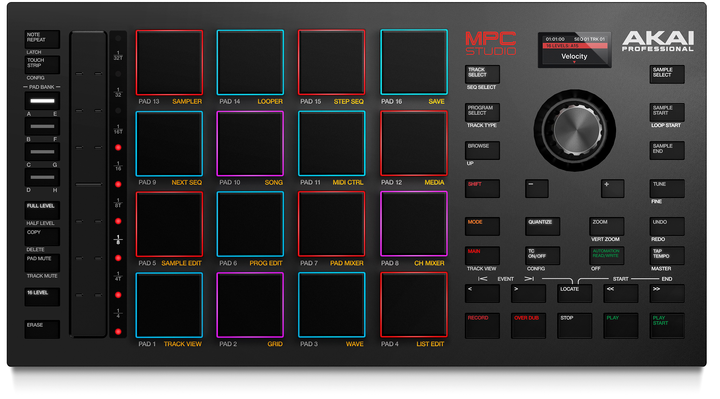Tap PAD 12 labeled Media
Image resolution: width=720 pixels, height=399 pixels.
[x=414, y=144]
